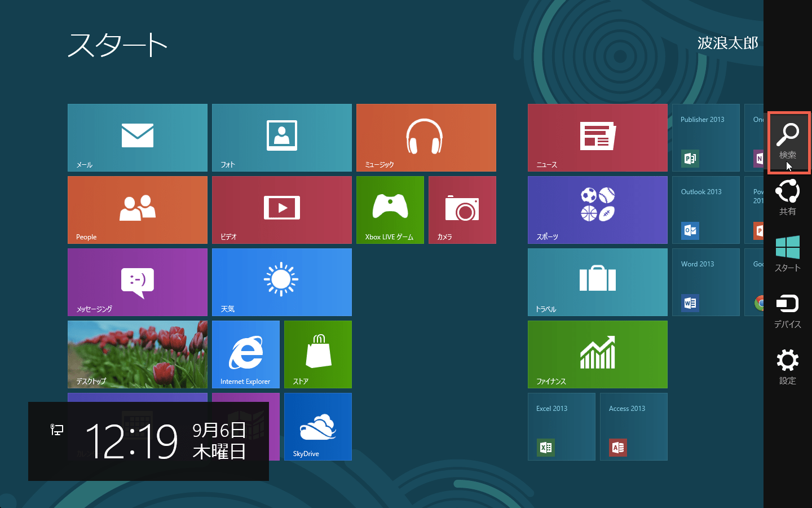Launch Word 2013 from its tile
The height and width of the screenshot is (508, 812).
[706, 282]
